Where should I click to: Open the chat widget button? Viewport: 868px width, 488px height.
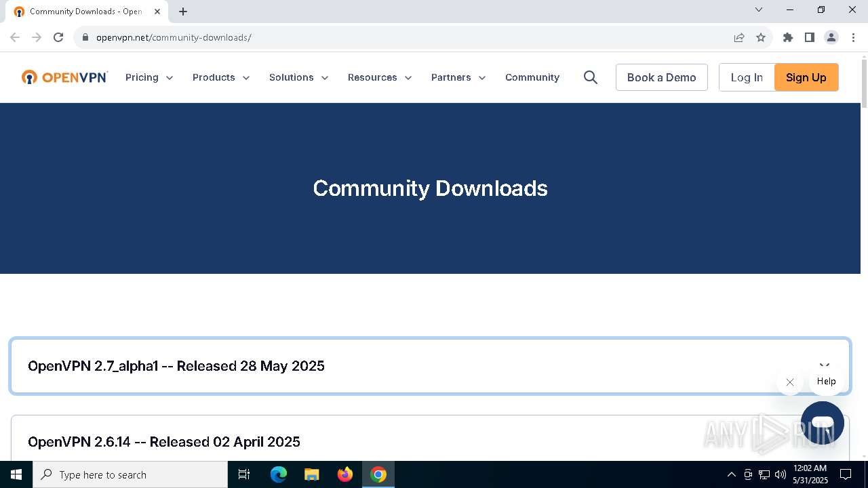pyautogui.click(x=823, y=423)
